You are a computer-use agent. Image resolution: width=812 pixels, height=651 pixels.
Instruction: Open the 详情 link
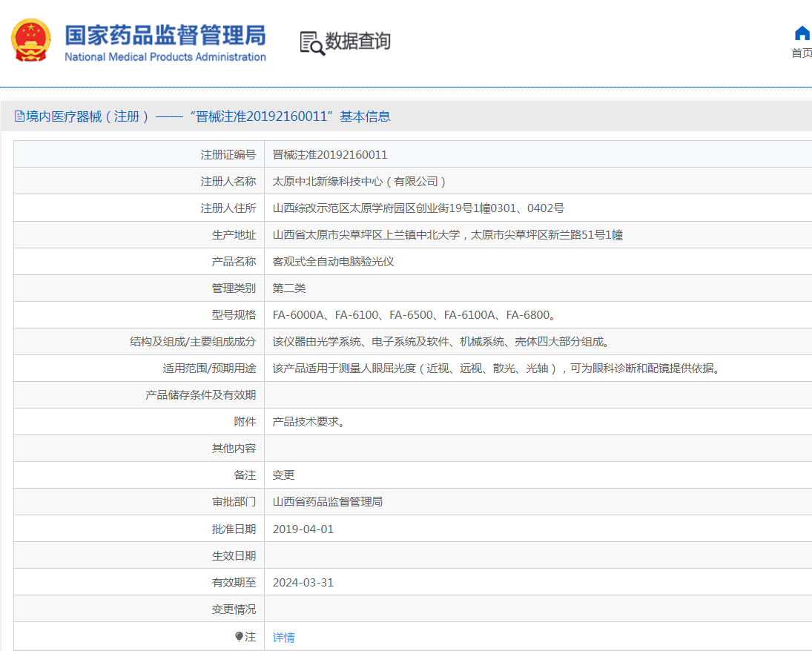click(x=283, y=638)
